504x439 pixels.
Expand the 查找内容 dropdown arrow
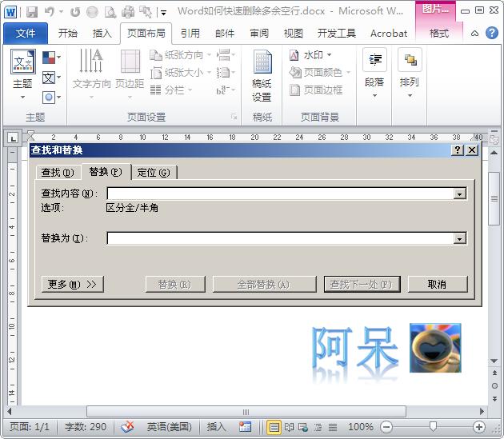(x=460, y=194)
